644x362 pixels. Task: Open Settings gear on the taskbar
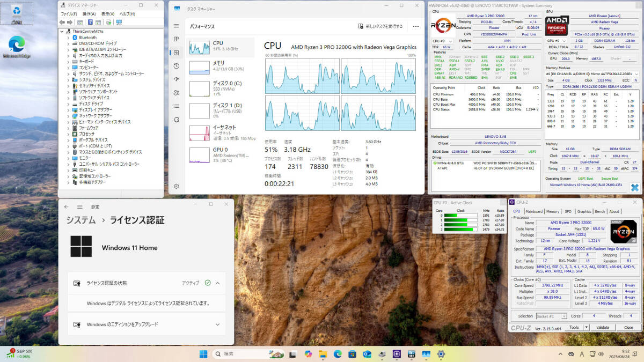(441, 354)
